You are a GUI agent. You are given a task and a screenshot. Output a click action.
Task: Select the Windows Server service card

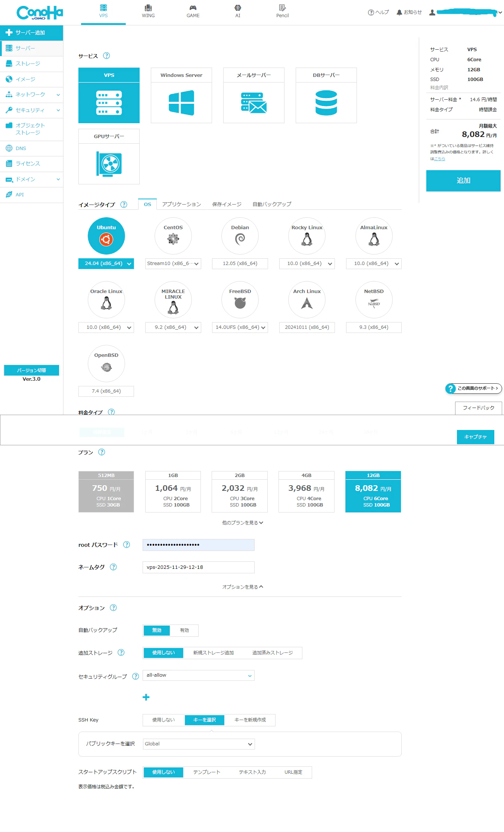click(x=181, y=95)
